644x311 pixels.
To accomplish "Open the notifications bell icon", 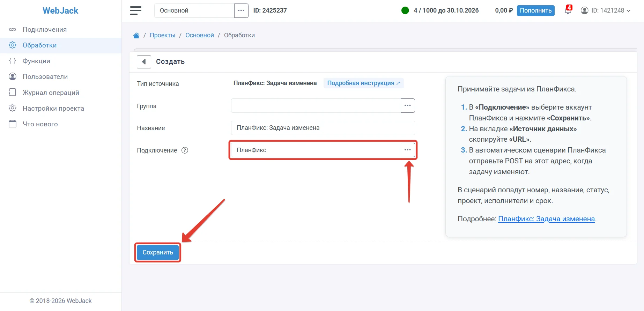I will [x=568, y=10].
